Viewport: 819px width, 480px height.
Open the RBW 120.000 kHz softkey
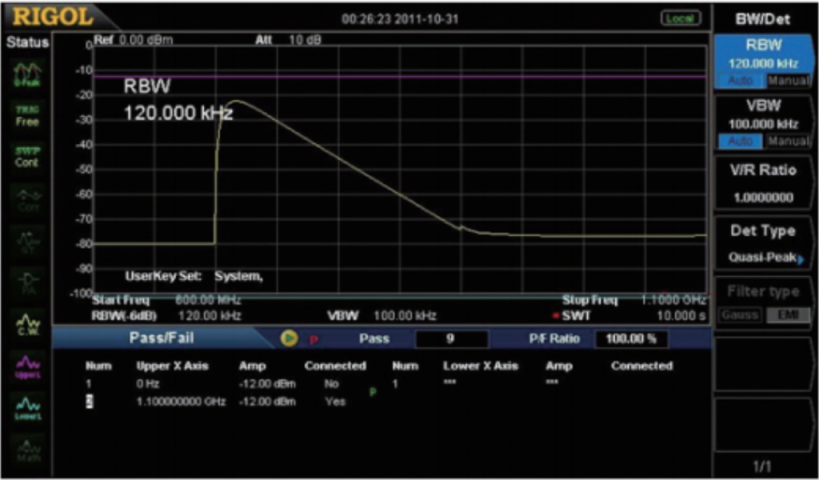pyautogui.click(x=763, y=62)
